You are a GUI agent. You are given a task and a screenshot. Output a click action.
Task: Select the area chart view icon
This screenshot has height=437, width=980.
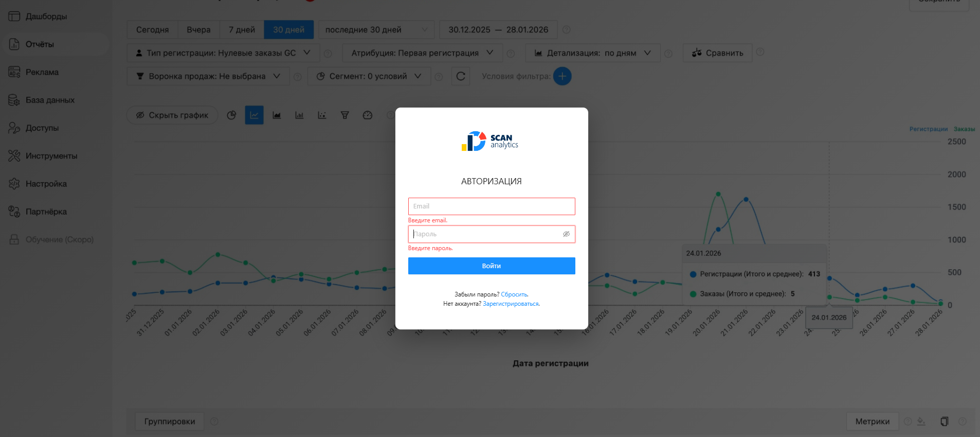tap(277, 115)
